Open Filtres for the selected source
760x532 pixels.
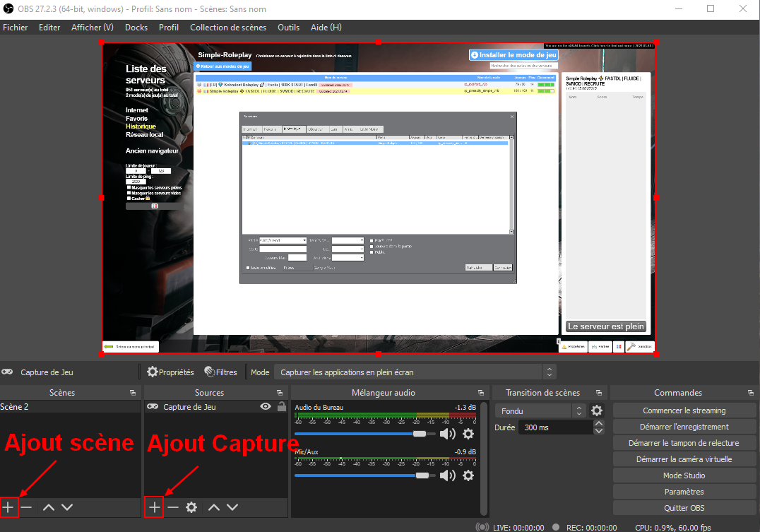221,372
